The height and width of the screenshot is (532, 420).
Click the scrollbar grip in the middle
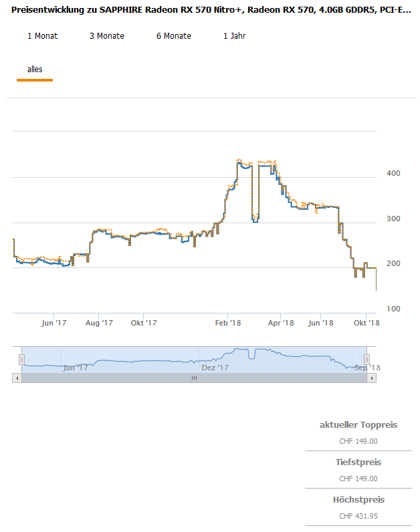point(194,378)
